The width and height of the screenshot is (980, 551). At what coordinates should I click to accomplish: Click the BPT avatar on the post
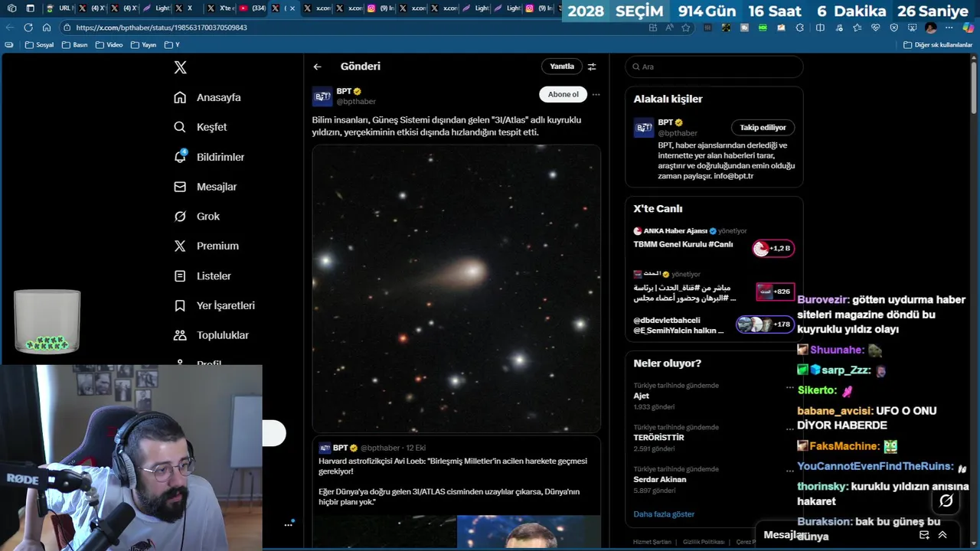(322, 96)
